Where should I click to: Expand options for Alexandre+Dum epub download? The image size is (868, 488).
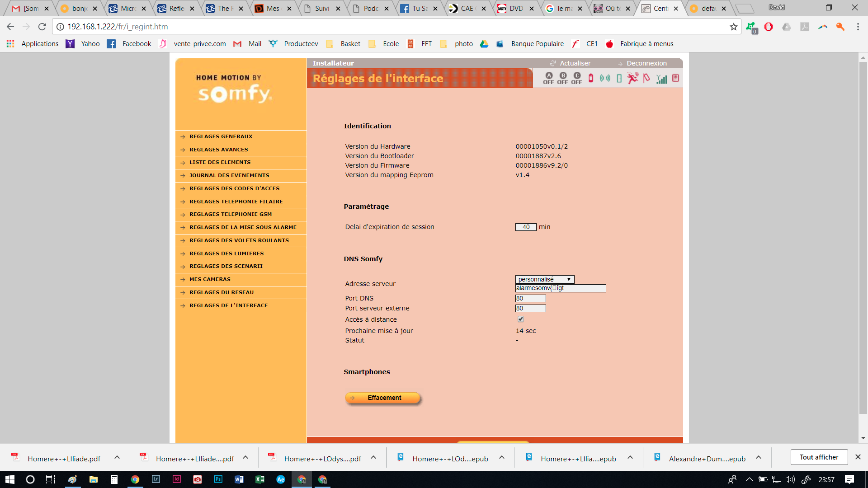[x=759, y=457]
